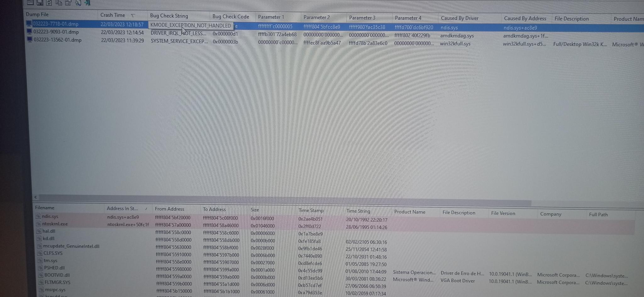Click the horizontal scrollbar left arrow
Image resolution: width=644 pixels, height=297 pixels.
point(36,197)
